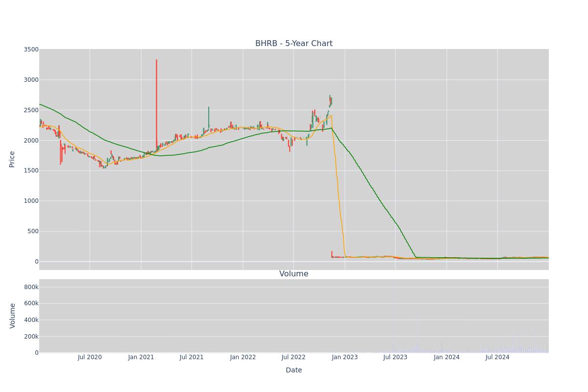Screen dimensions: 588x392
Task: Click the Jul 2022 date tick
Action: (294, 357)
